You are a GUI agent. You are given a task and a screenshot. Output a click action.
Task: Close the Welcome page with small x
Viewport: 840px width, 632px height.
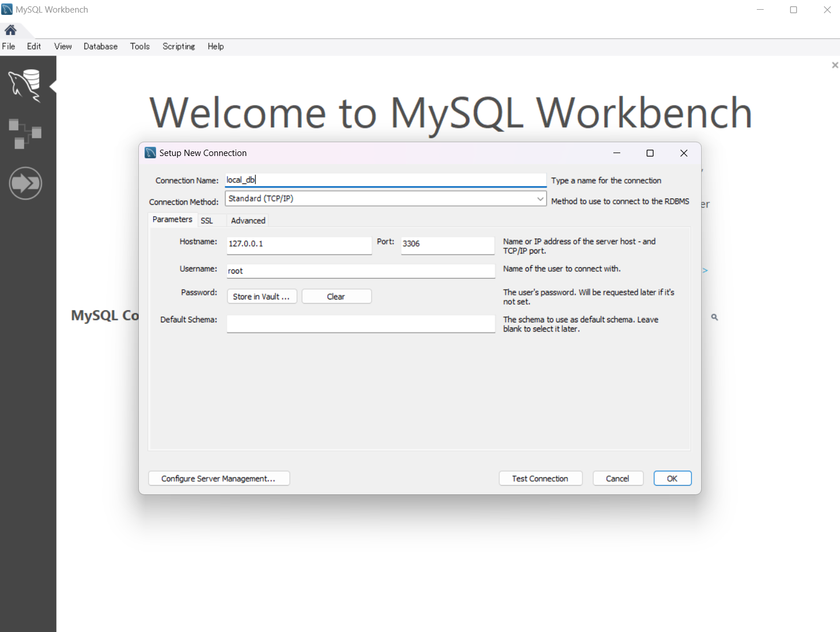point(835,65)
